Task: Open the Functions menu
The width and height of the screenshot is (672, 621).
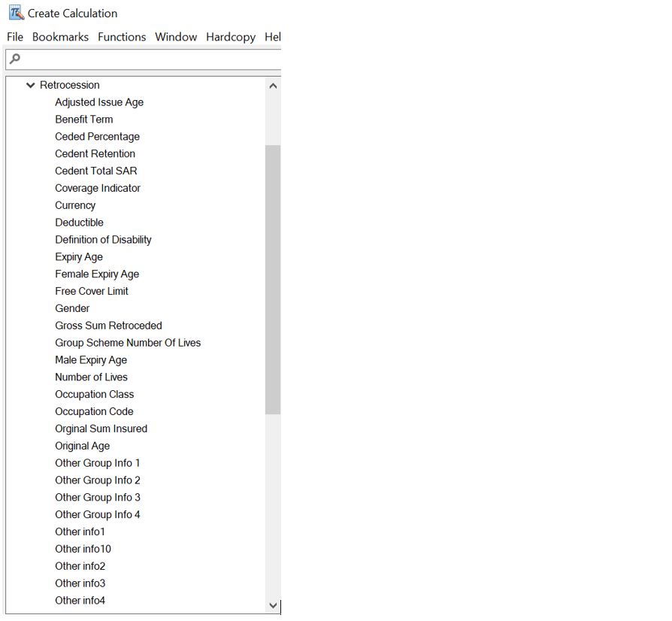Action: 122,37
